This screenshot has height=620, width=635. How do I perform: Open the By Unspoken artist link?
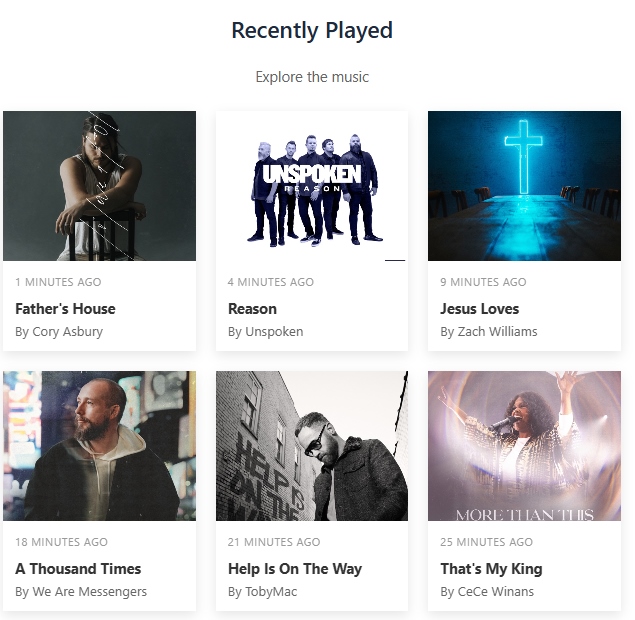(x=265, y=332)
